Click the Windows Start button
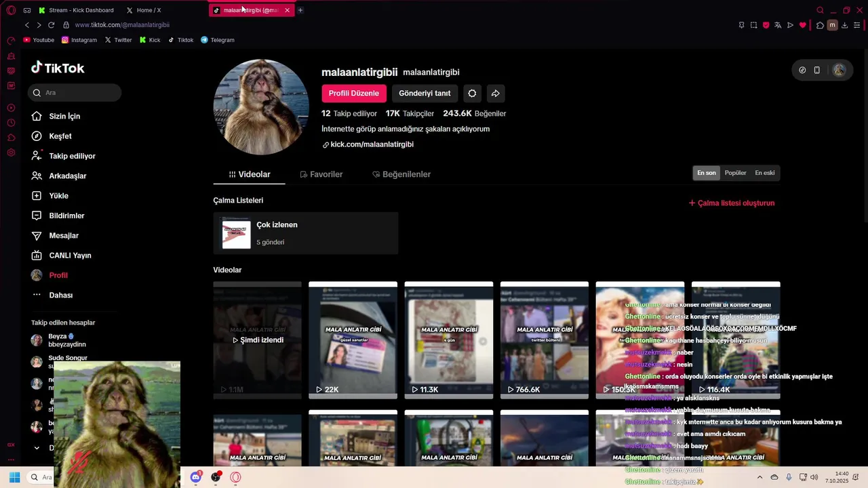 coord(14,477)
